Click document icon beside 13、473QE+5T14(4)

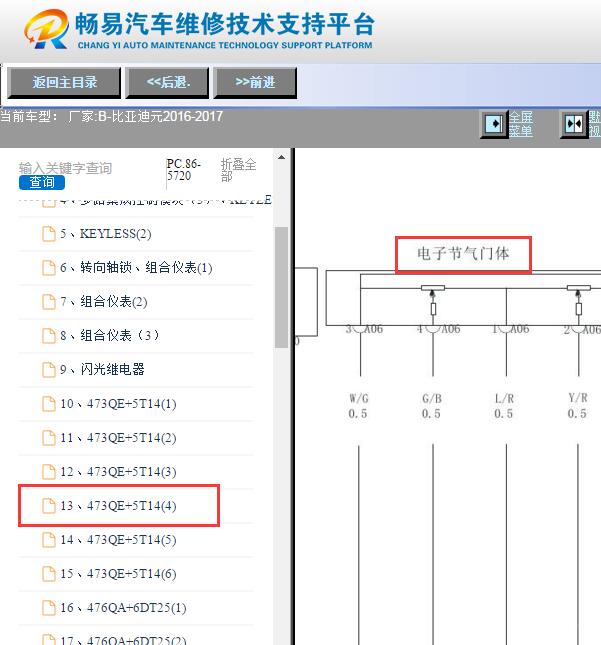pyautogui.click(x=49, y=506)
